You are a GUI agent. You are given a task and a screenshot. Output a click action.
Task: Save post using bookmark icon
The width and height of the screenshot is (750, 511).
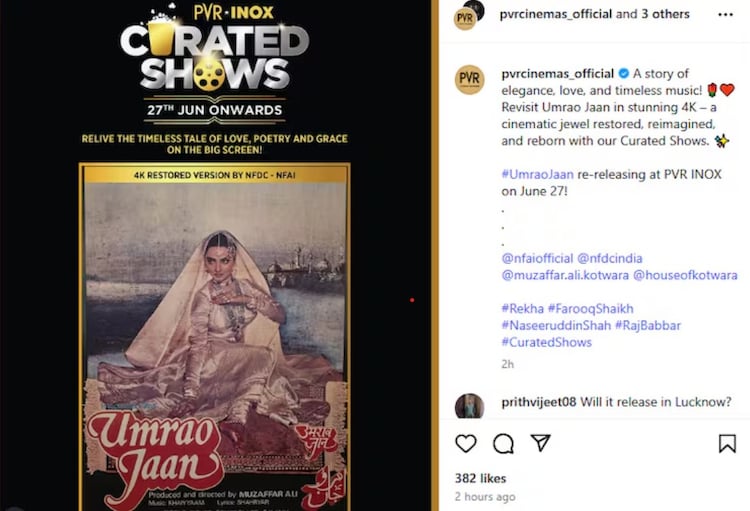(727, 443)
